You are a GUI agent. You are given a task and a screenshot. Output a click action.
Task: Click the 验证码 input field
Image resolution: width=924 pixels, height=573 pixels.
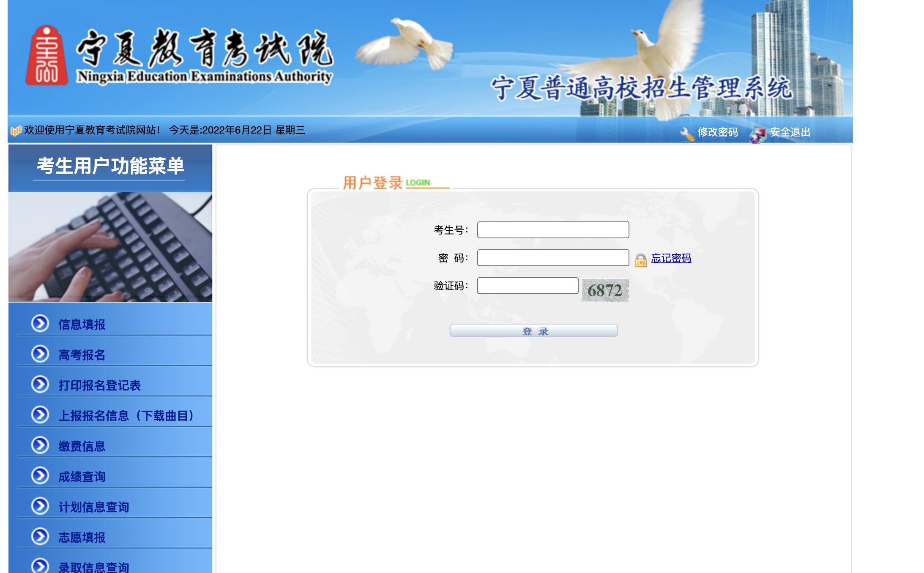click(527, 286)
